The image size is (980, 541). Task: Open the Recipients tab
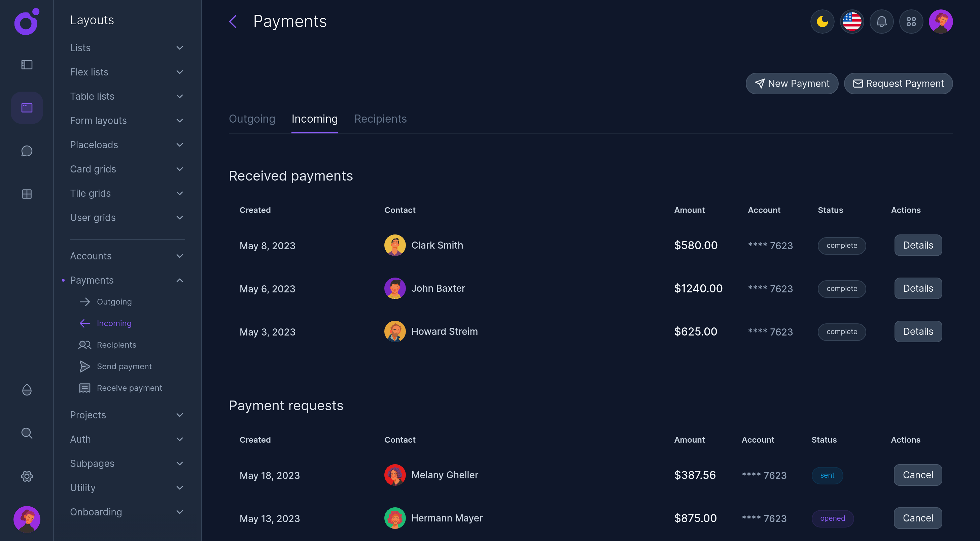380,119
